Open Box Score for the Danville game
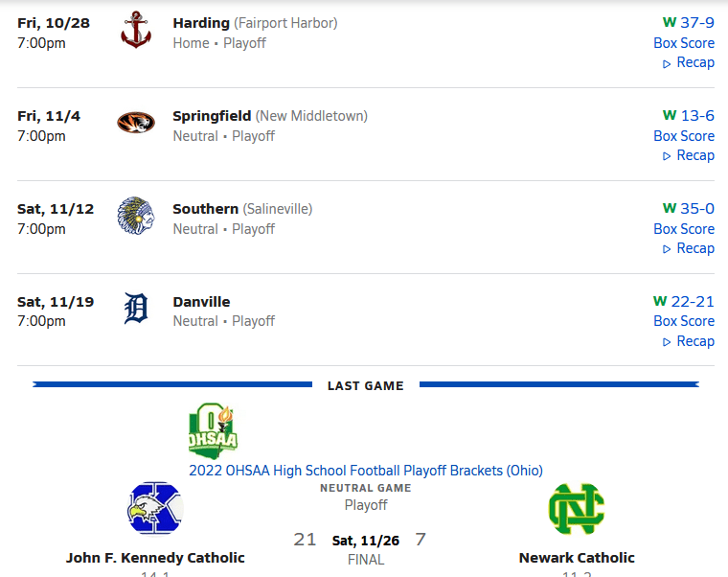This screenshot has width=728, height=577. [x=684, y=321]
